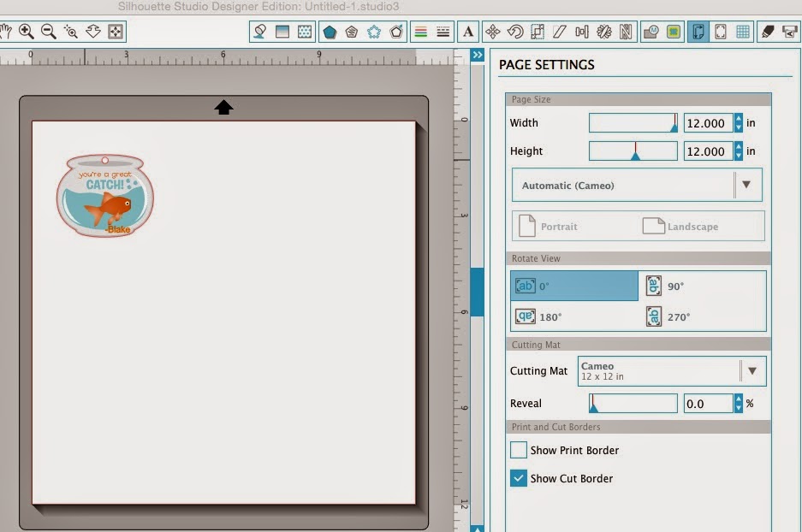Open the Cutting Mat selection dropdown
The image size is (802, 532).
point(752,370)
